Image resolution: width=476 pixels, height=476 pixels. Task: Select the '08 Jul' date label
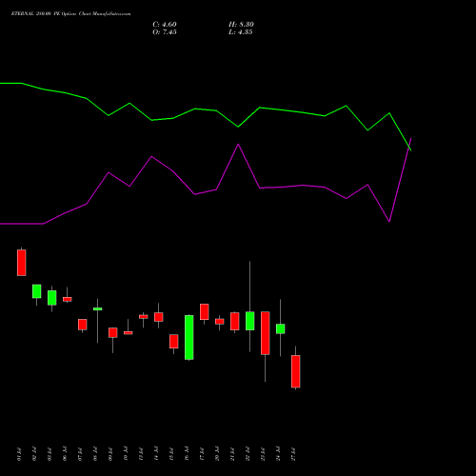tap(95, 454)
